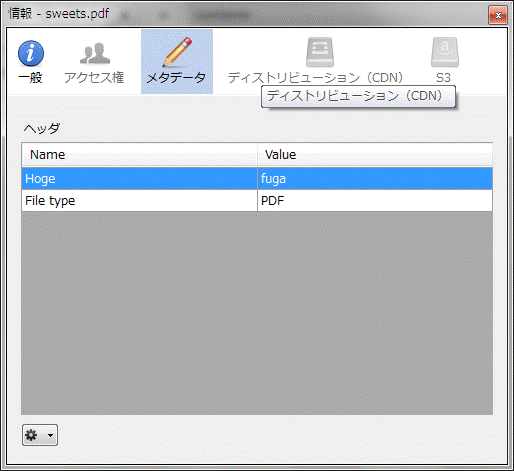This screenshot has height=471, width=514.
Task: Click the ディストリビューション (CDN) drive icon
Action: pyautogui.click(x=320, y=52)
